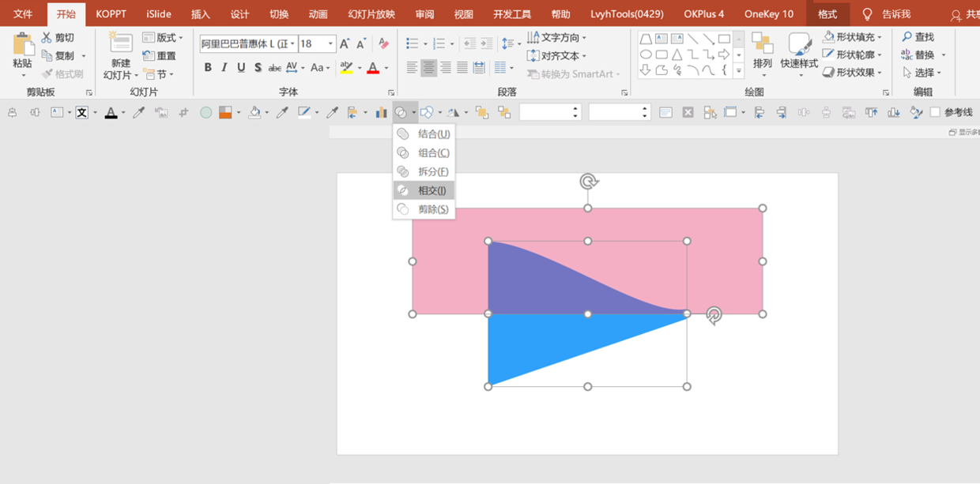The image size is (980, 484).
Task: Decrease font size icon
Action: click(x=361, y=44)
